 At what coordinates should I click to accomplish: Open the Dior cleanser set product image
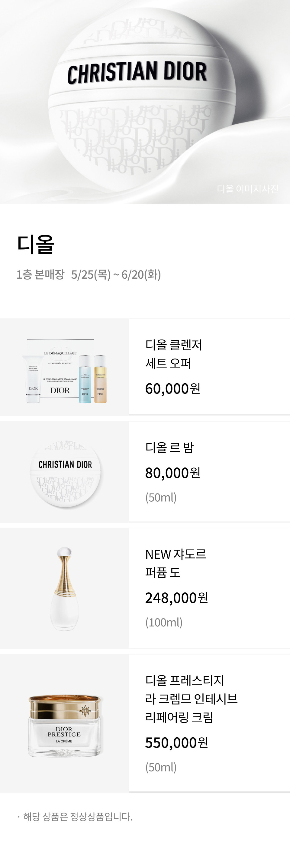tap(64, 367)
